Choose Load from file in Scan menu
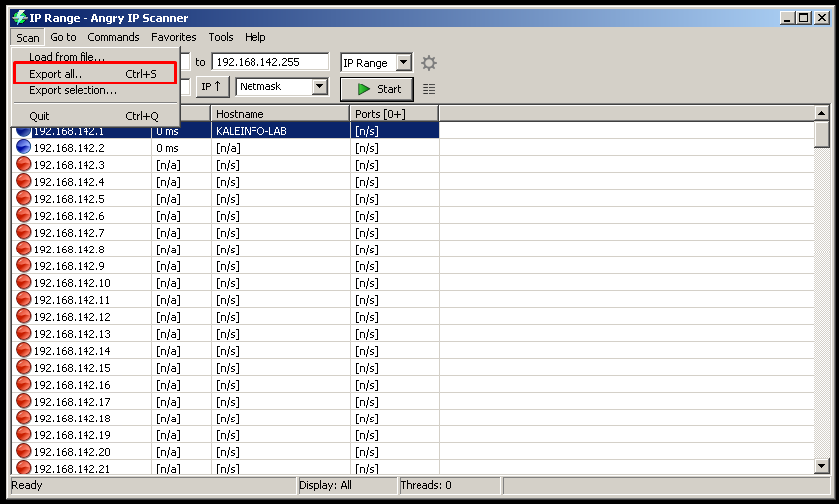The width and height of the screenshot is (839, 504). point(95,57)
